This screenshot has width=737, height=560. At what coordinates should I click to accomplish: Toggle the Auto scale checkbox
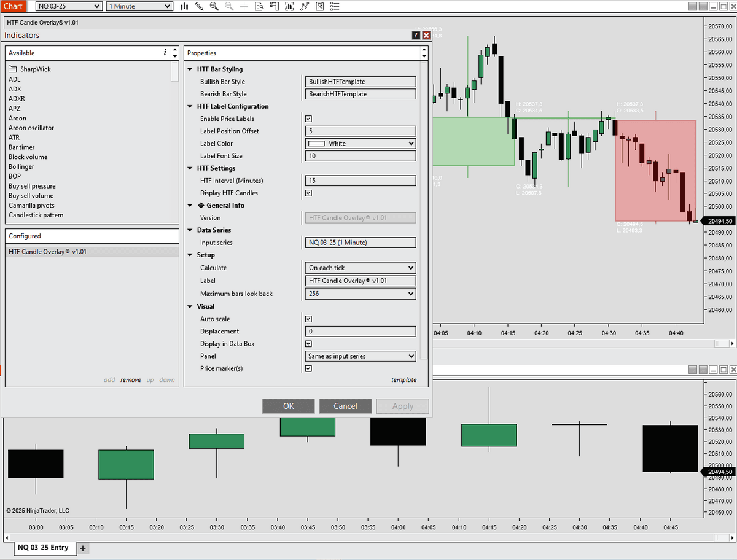point(308,319)
